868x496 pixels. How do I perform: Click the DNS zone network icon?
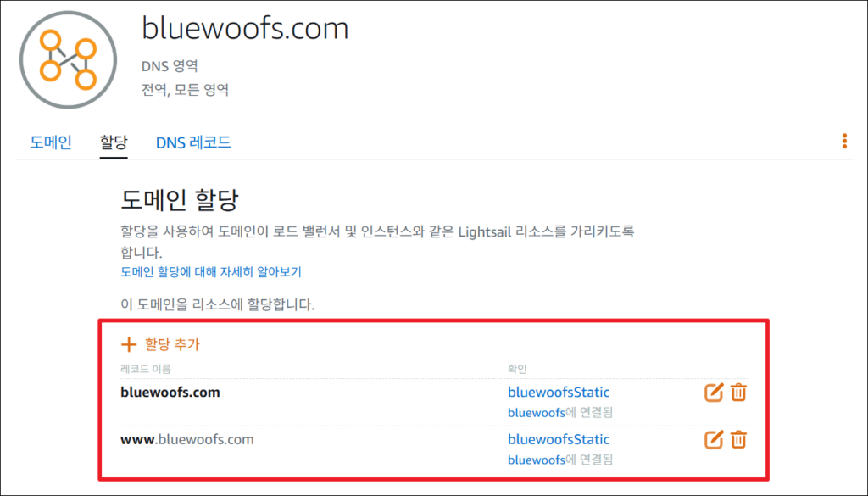(x=68, y=60)
